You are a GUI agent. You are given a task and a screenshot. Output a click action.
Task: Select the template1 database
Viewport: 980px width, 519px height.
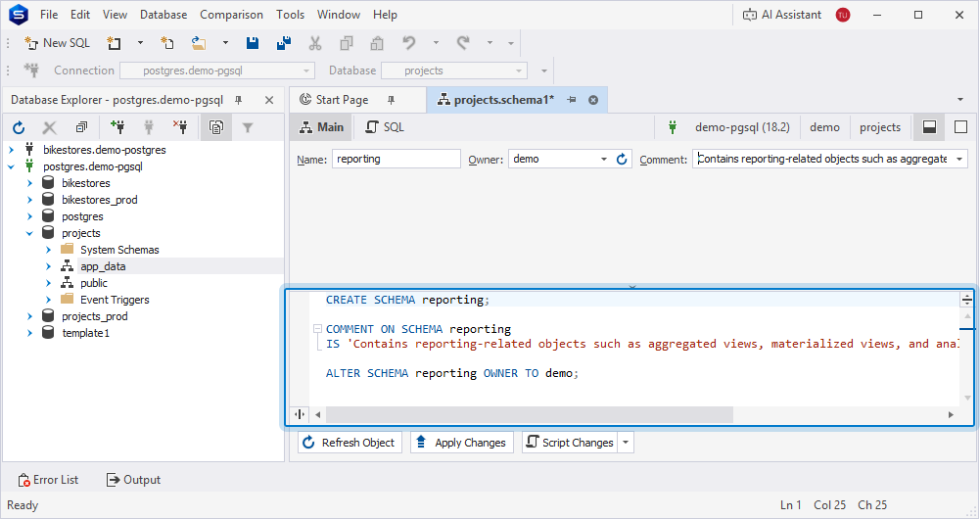(x=85, y=333)
